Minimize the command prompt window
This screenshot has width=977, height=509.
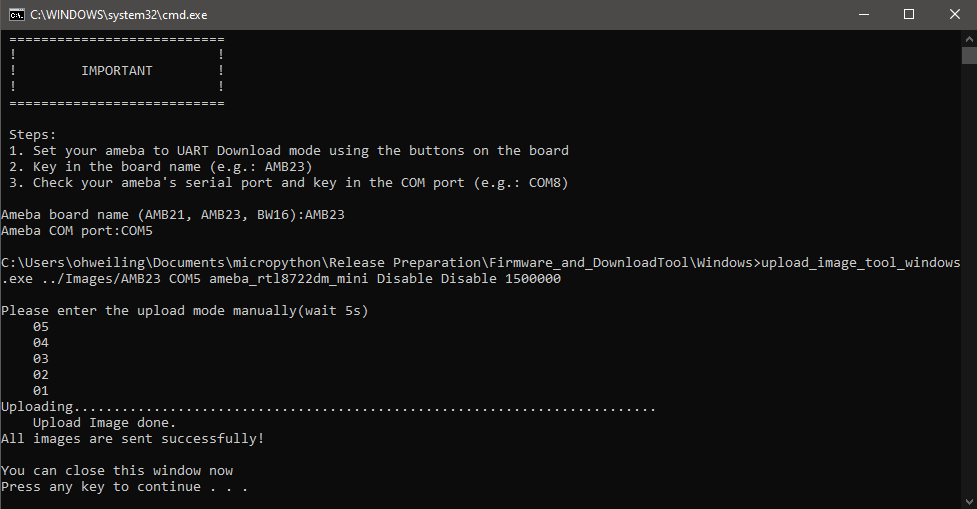(864, 14)
